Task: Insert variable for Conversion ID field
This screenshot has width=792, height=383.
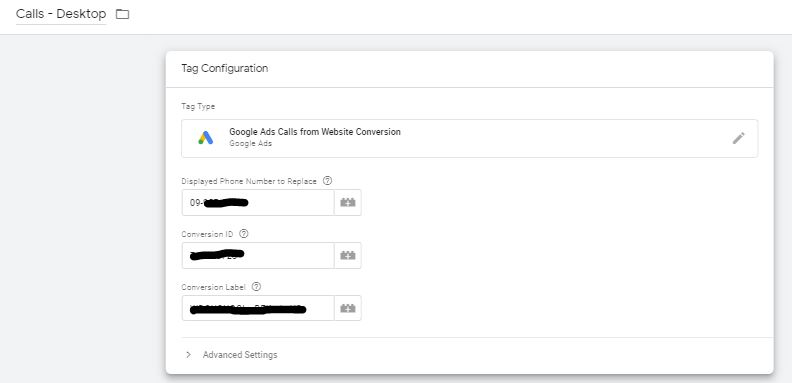Action: pos(348,255)
